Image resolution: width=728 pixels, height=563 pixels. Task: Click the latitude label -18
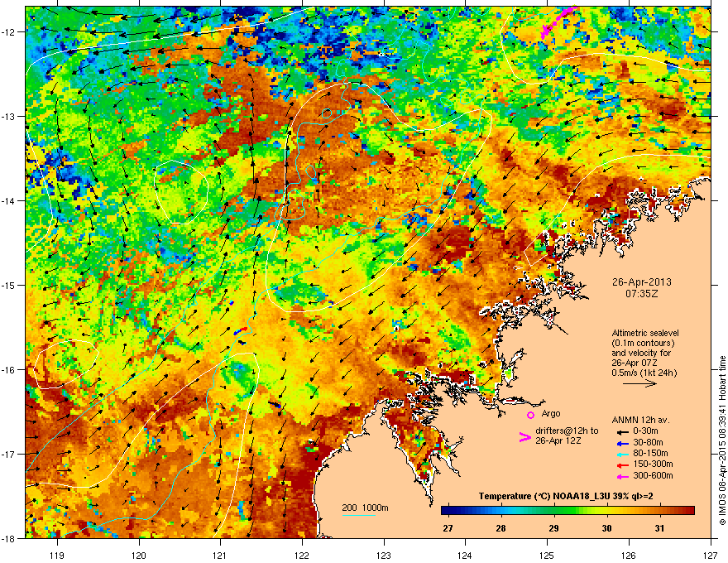tap(9, 538)
